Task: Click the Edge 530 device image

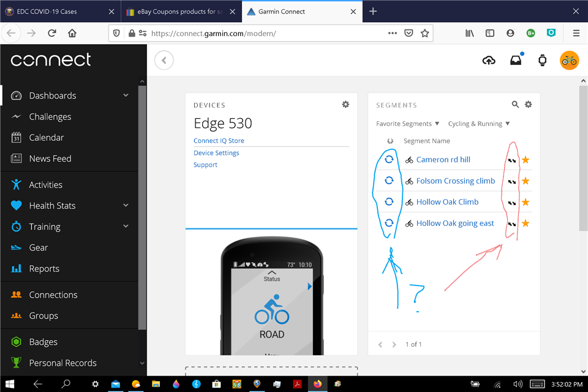Action: (271, 296)
